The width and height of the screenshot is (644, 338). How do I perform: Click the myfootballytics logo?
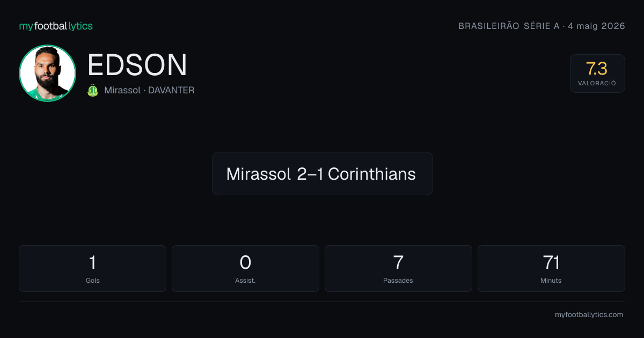pos(56,26)
